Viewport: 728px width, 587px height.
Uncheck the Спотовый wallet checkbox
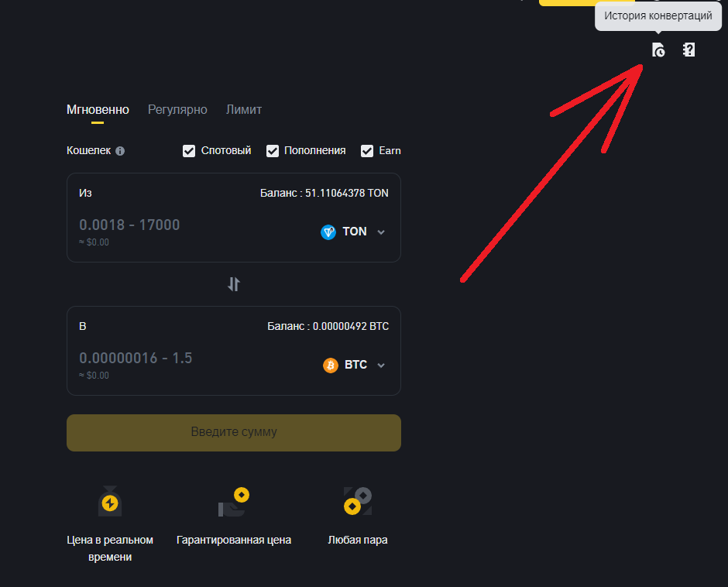pos(189,151)
